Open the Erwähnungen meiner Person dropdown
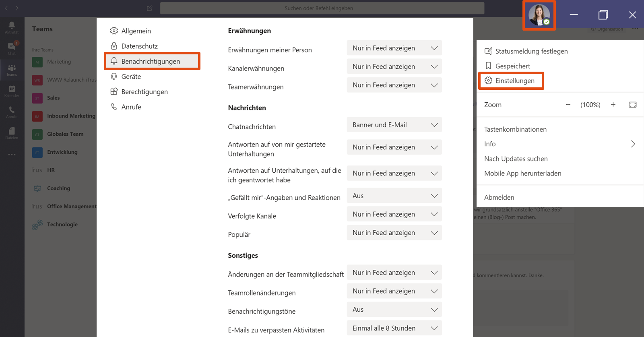Screen dimensions: 644x337 (x=394, y=48)
